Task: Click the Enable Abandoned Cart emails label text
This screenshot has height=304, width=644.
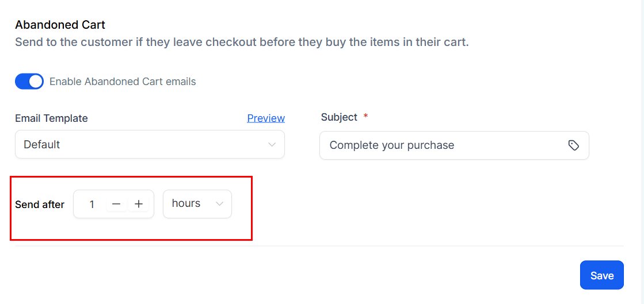Action: coord(123,82)
